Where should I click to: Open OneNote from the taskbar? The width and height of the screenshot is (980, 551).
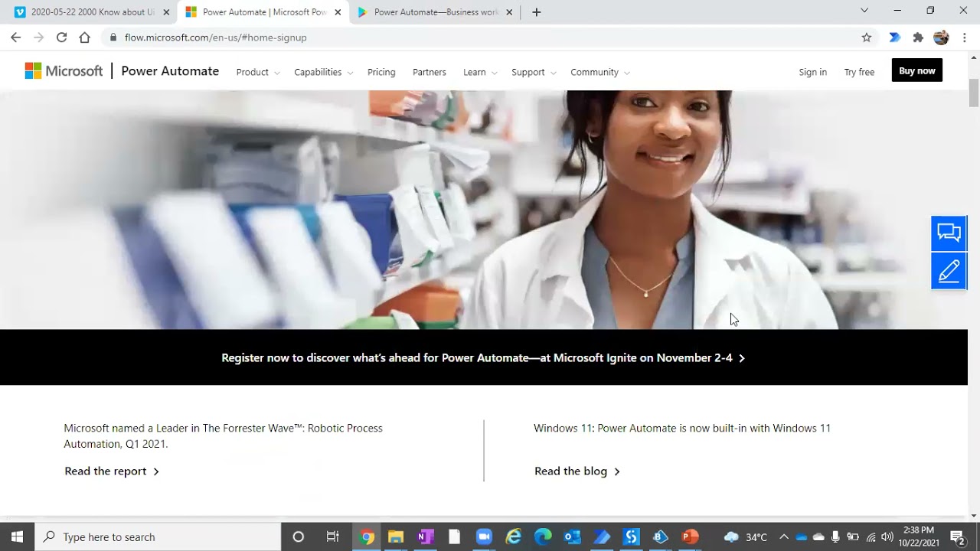point(425,536)
